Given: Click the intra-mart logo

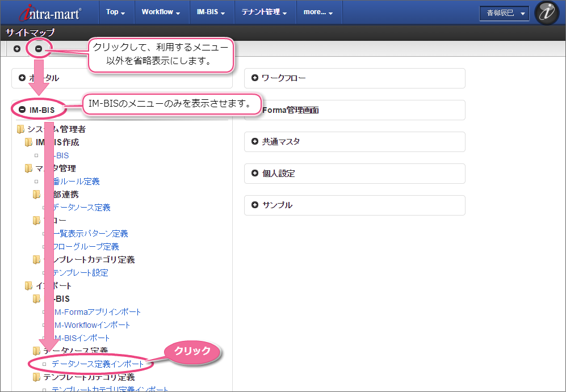Looking at the screenshot, I should (51, 13).
